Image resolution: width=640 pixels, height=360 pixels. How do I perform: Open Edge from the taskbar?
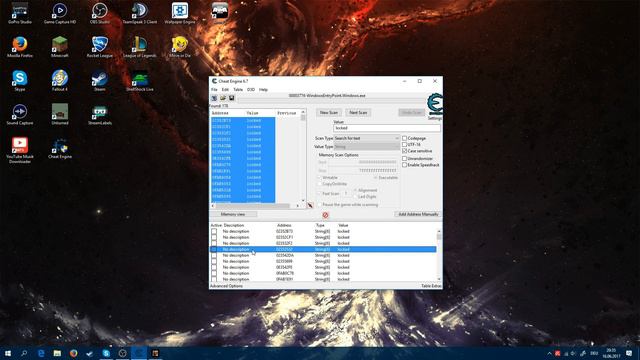(x=41, y=353)
